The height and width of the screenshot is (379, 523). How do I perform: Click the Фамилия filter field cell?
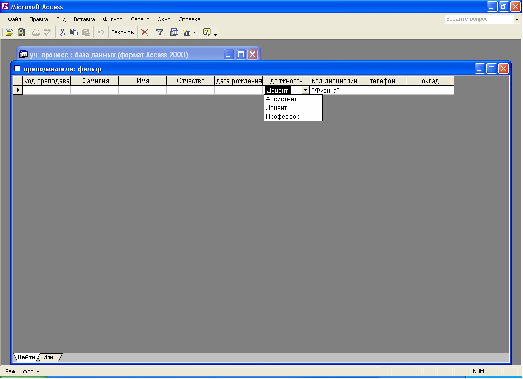[x=95, y=90]
